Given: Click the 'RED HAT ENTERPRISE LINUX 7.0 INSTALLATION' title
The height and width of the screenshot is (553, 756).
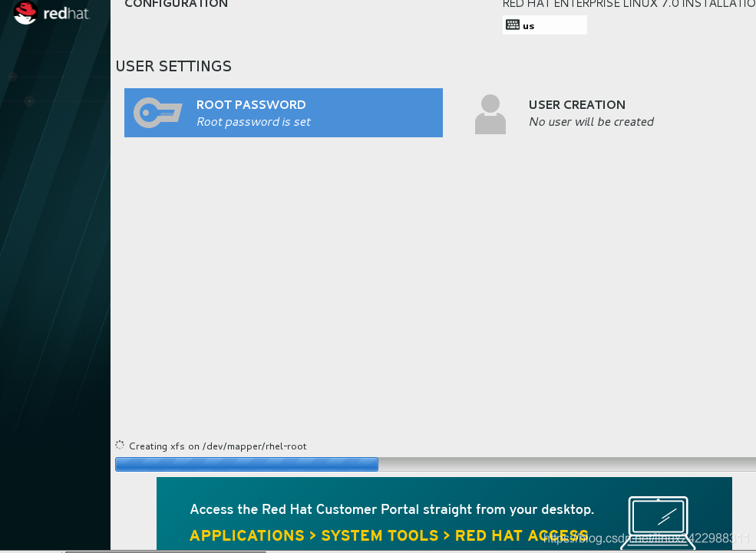Looking at the screenshot, I should (x=629, y=4).
